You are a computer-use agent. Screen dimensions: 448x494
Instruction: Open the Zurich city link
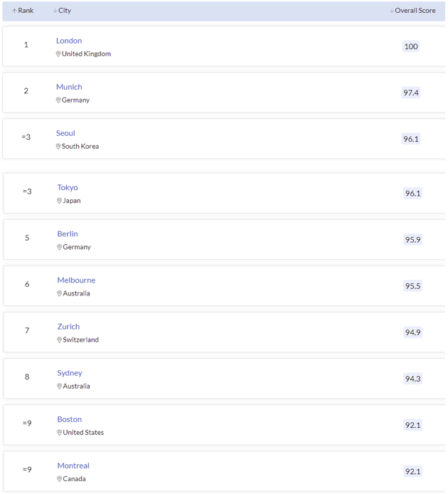click(68, 326)
